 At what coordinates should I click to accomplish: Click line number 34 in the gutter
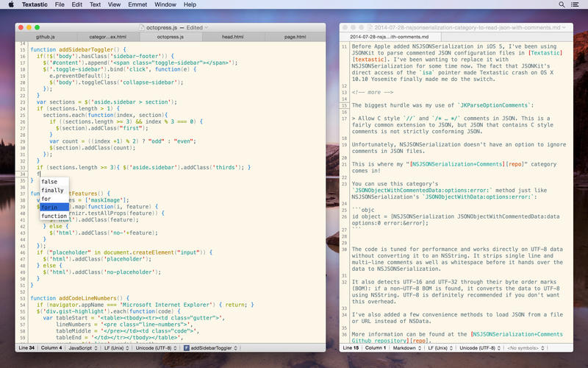23,174
